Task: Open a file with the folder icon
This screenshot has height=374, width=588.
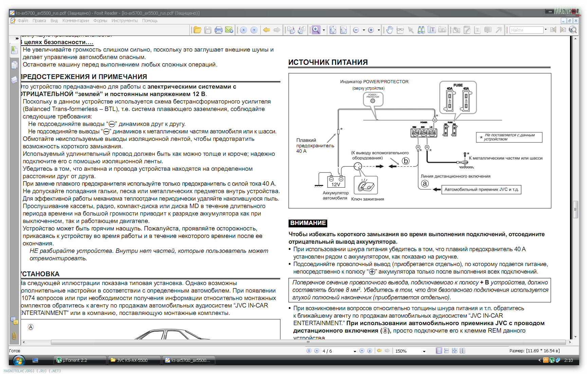Action: (x=198, y=30)
